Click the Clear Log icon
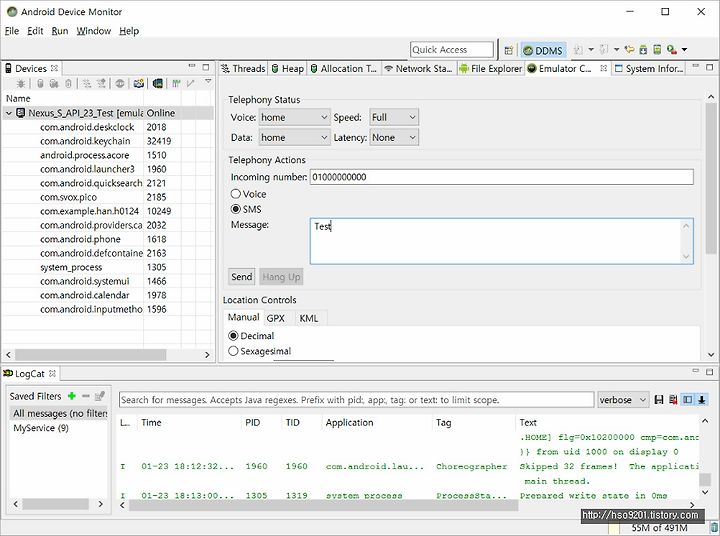The height and width of the screenshot is (536, 720). pyautogui.click(x=673, y=400)
